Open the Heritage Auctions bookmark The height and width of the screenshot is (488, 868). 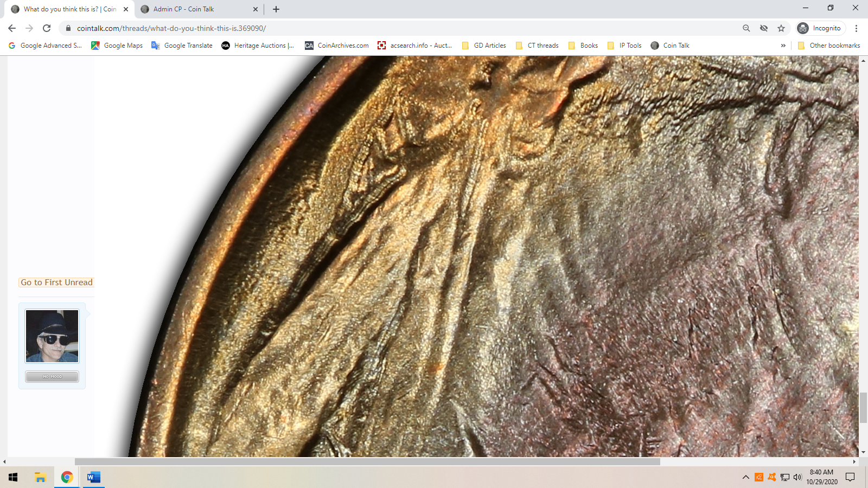(258, 46)
